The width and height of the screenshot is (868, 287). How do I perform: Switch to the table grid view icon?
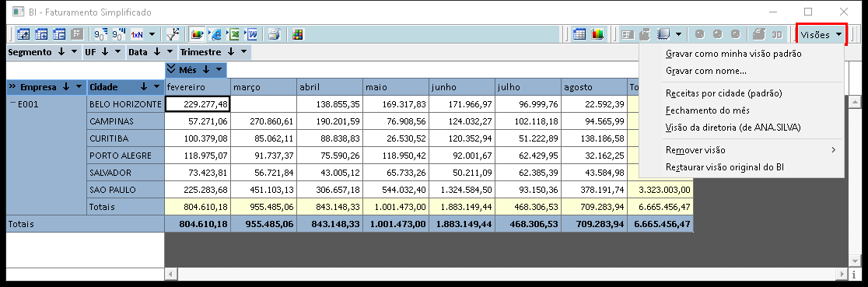(579, 34)
